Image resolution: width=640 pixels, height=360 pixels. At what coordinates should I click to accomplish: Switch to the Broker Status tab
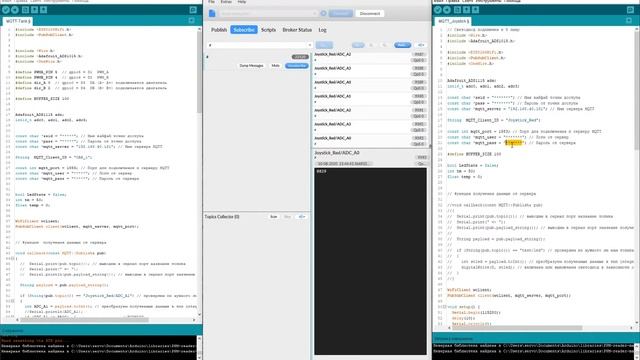point(297,30)
